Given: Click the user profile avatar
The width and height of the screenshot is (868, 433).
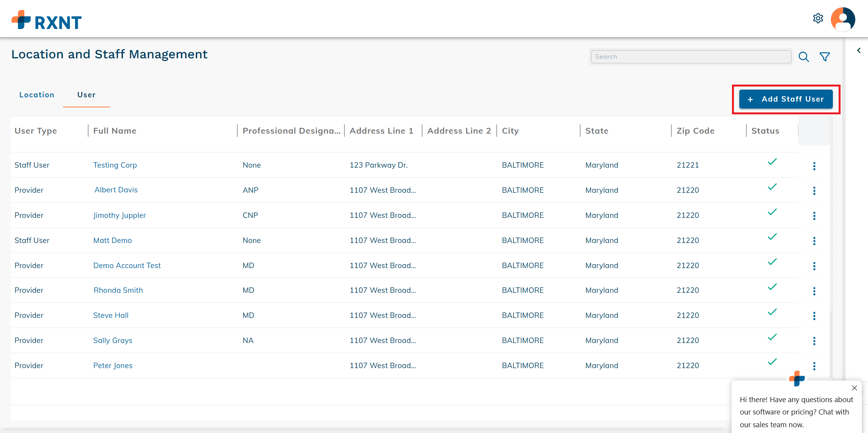Looking at the screenshot, I should tap(843, 19).
